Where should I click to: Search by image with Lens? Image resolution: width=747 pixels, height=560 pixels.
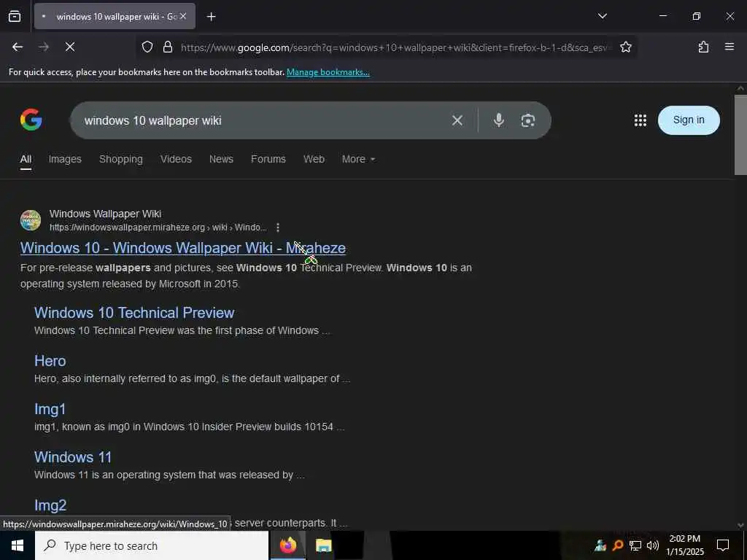tap(527, 120)
